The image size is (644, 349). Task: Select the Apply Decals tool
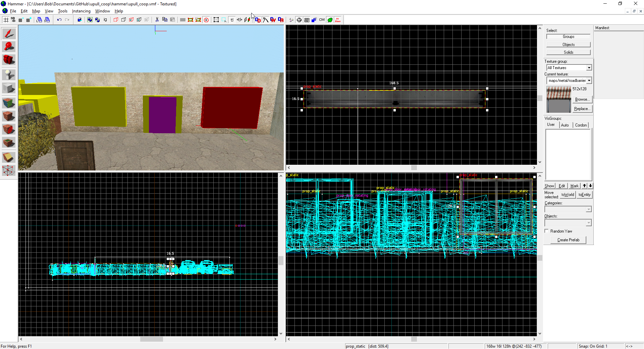(x=9, y=129)
